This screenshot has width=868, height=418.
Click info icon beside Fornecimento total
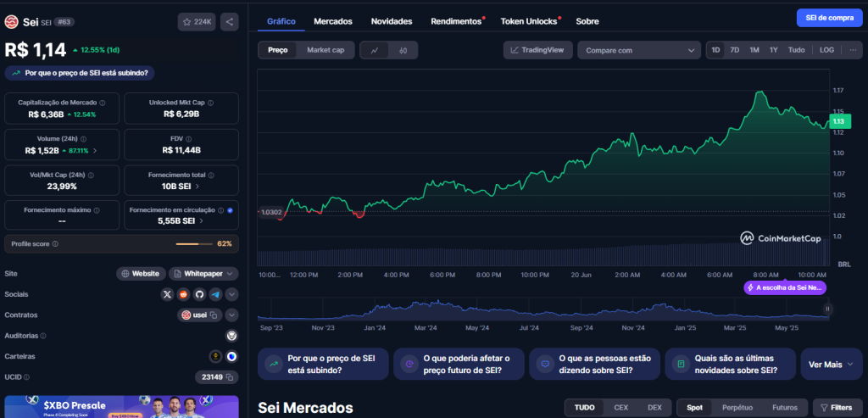coord(211,175)
